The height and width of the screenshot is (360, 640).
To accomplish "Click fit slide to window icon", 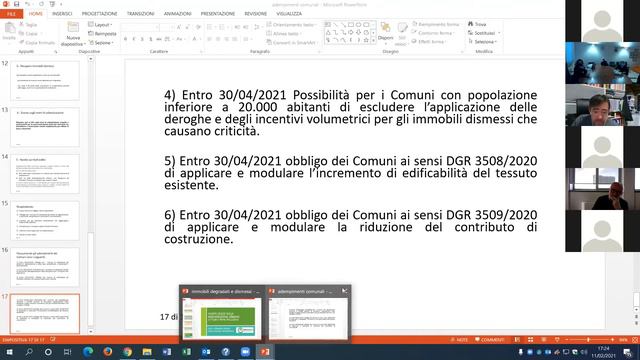I will [x=635, y=340].
